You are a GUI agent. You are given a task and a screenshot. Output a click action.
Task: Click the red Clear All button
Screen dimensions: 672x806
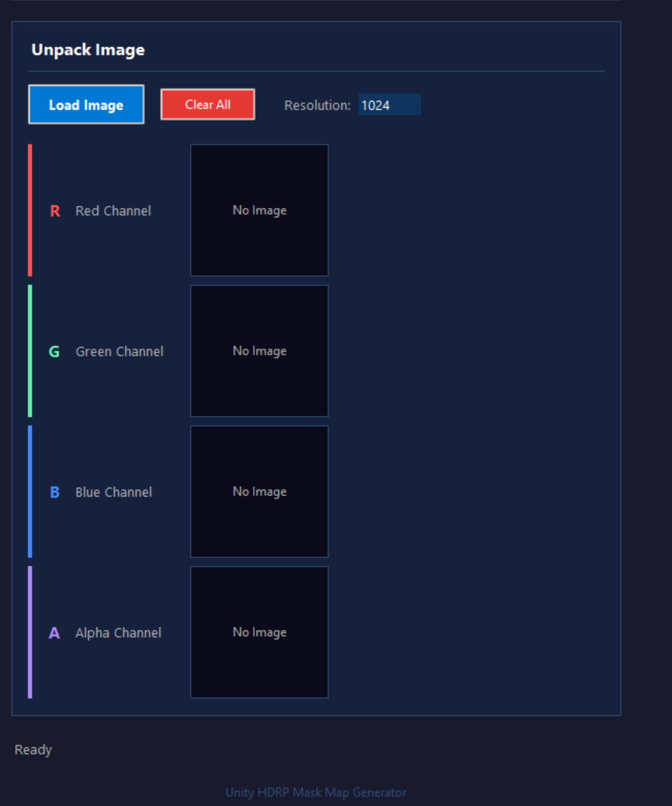[x=207, y=104]
